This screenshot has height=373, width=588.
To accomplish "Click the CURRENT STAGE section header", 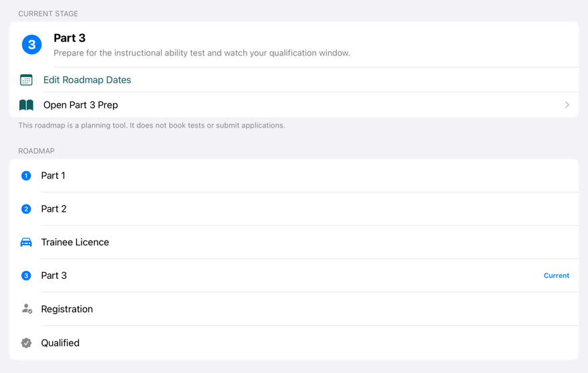I will (48, 13).
